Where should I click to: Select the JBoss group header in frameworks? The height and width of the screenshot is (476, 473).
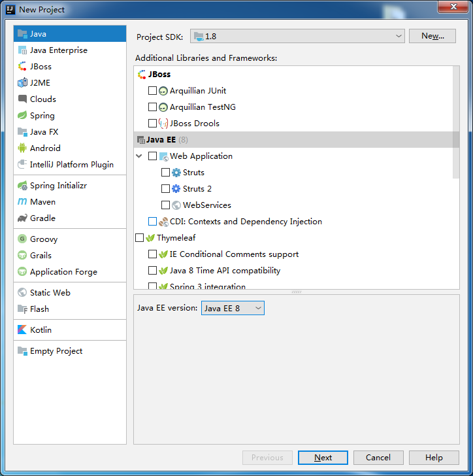[x=297, y=75]
